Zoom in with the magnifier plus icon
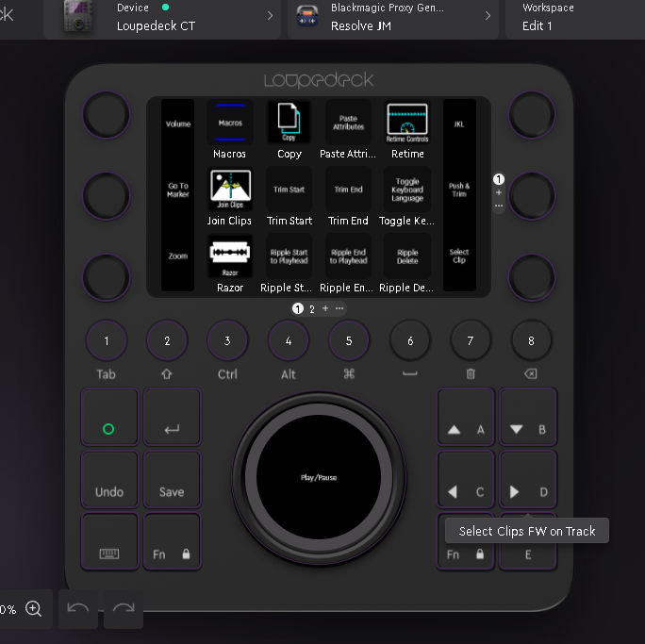This screenshot has height=644, width=645. click(33, 609)
